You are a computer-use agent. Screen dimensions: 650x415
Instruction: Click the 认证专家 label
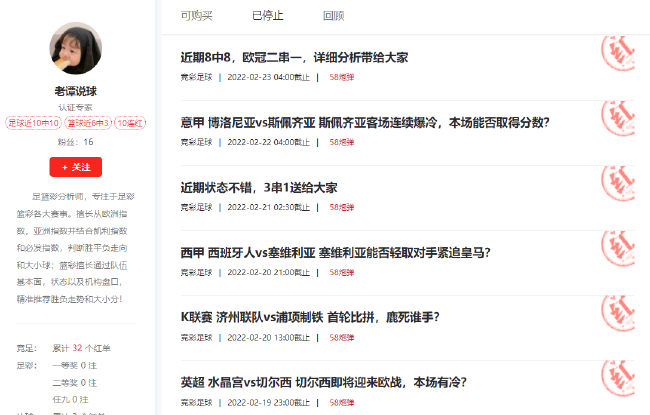pos(75,107)
